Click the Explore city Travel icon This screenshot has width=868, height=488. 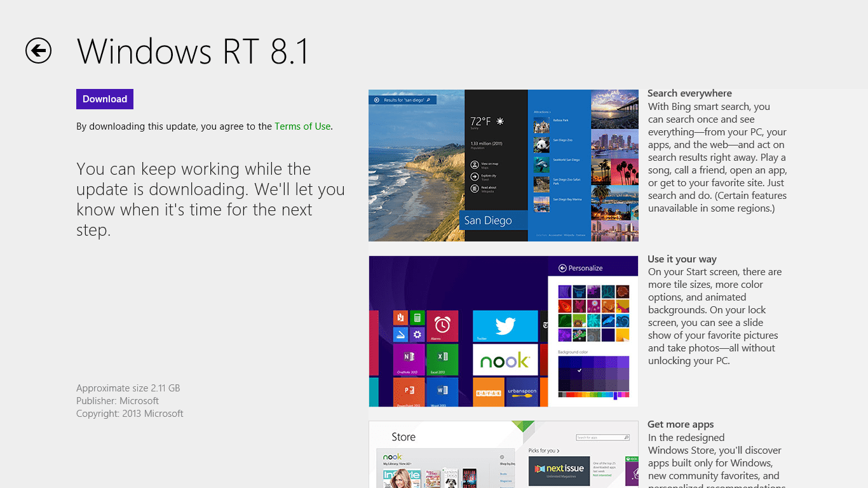click(475, 177)
